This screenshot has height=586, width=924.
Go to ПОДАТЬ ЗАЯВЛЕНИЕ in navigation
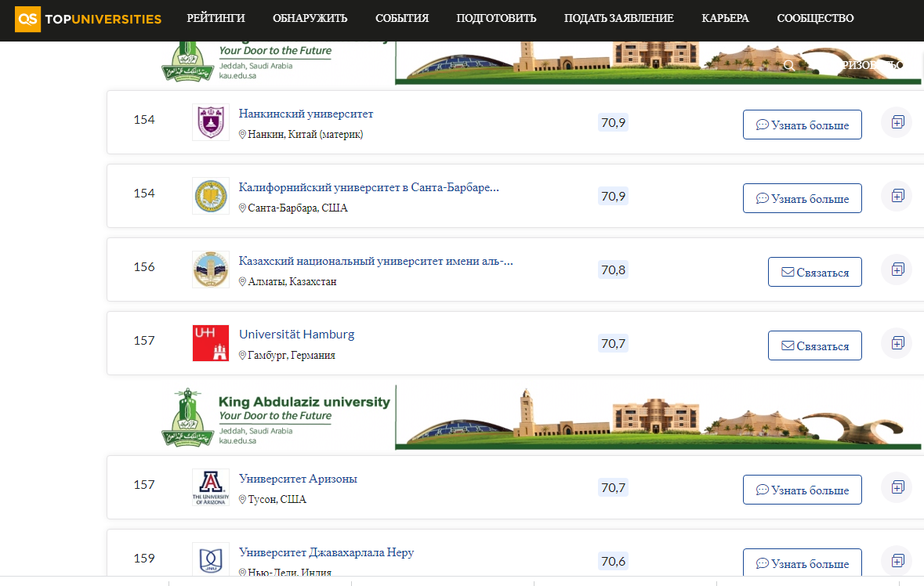pos(618,18)
